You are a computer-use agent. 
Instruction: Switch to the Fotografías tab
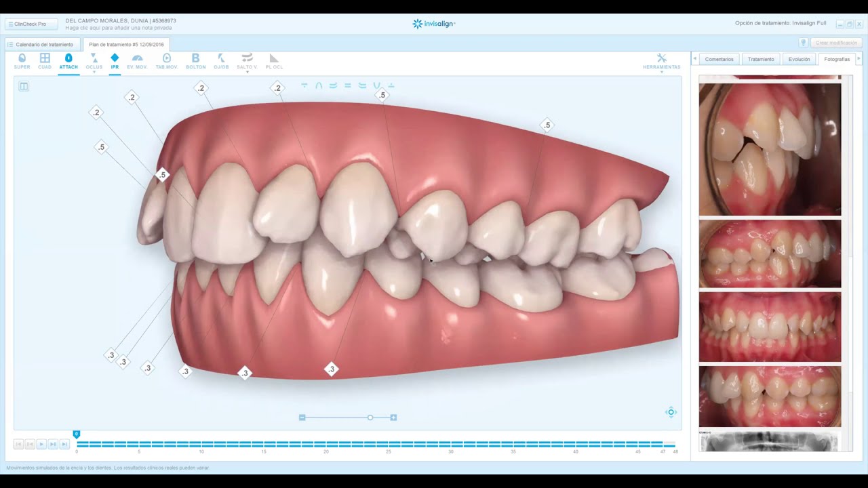tap(837, 59)
